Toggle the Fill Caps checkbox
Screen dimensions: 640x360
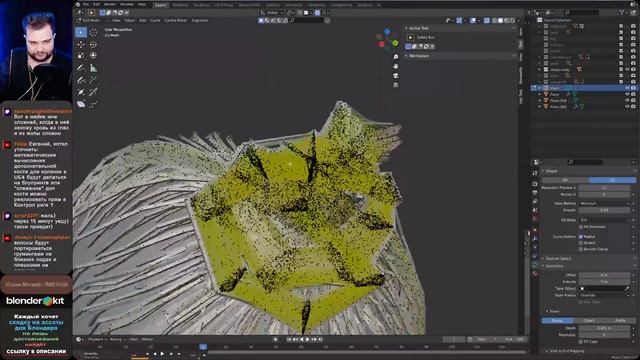click(x=581, y=342)
